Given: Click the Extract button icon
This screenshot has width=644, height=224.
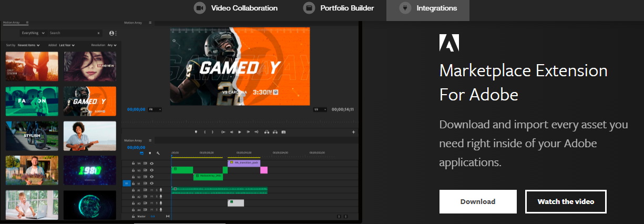Looking at the screenshot, I should coord(275,132).
